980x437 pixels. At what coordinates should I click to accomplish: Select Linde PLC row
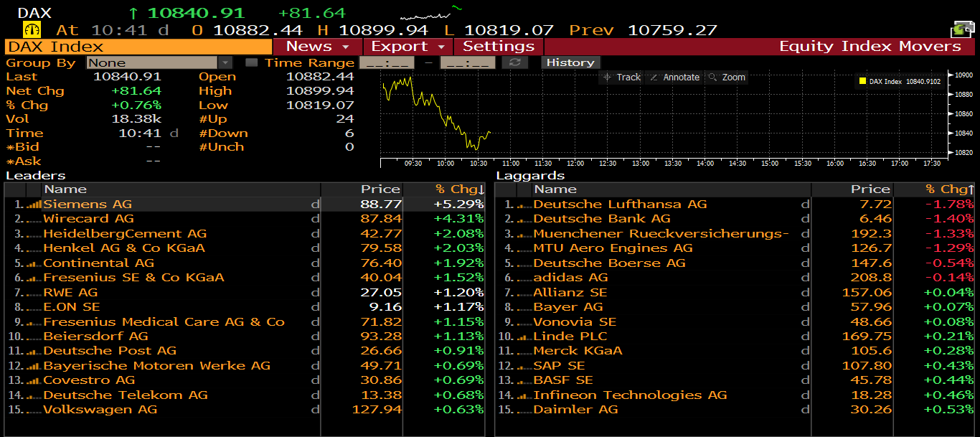[735, 337]
